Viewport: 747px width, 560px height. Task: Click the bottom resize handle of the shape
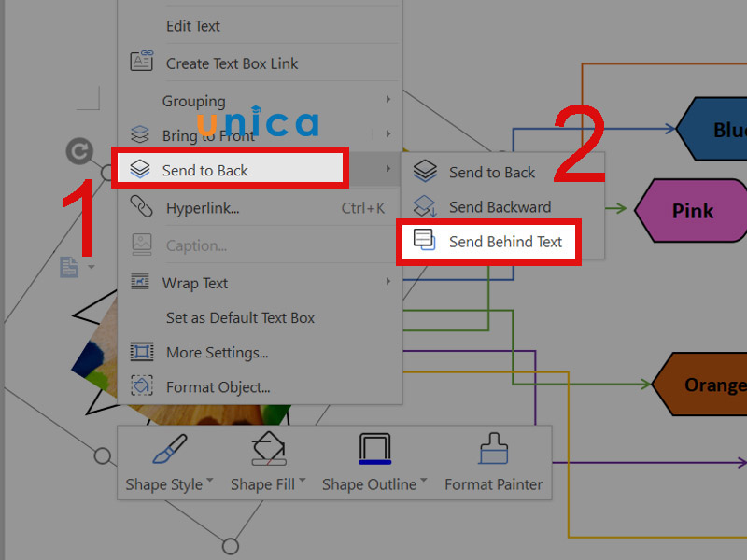231,546
